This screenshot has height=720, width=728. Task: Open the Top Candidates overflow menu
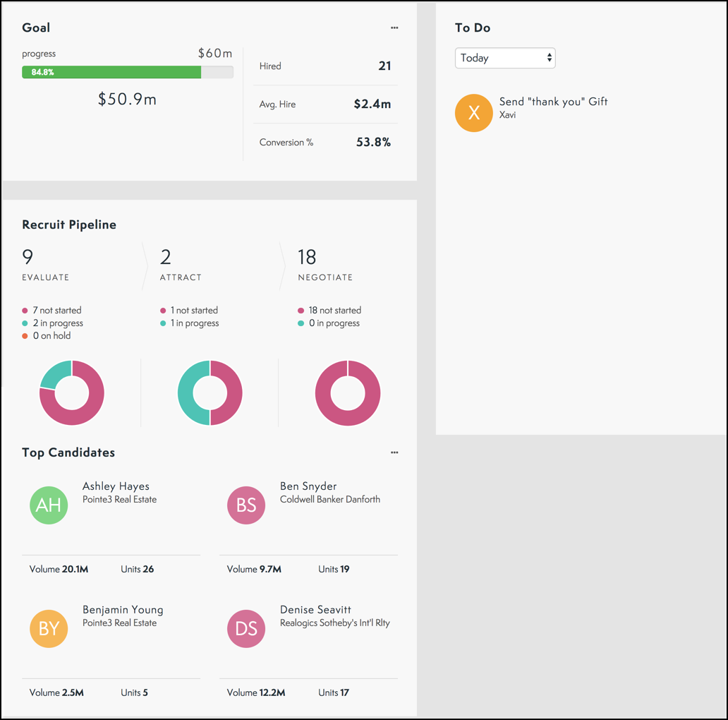pos(394,452)
